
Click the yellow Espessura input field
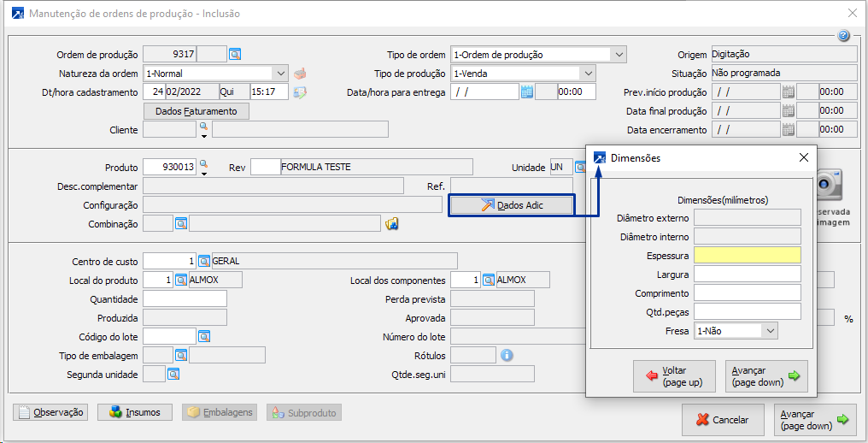click(x=748, y=255)
